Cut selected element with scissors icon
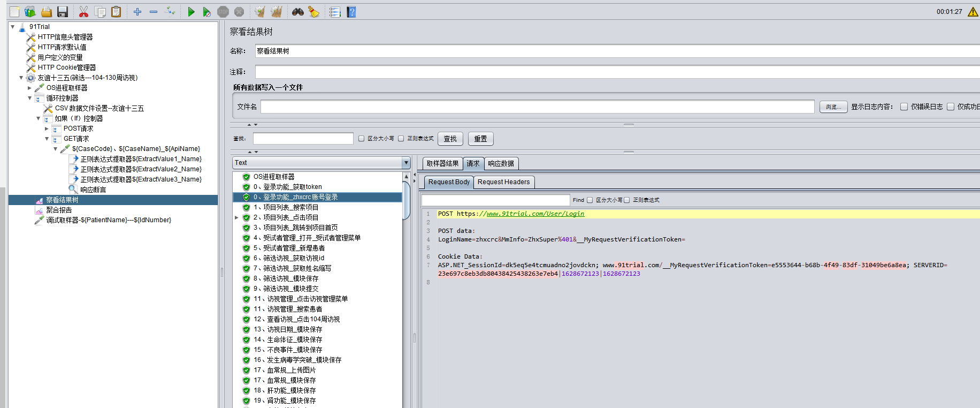Image resolution: width=980 pixels, height=408 pixels. 83,12
